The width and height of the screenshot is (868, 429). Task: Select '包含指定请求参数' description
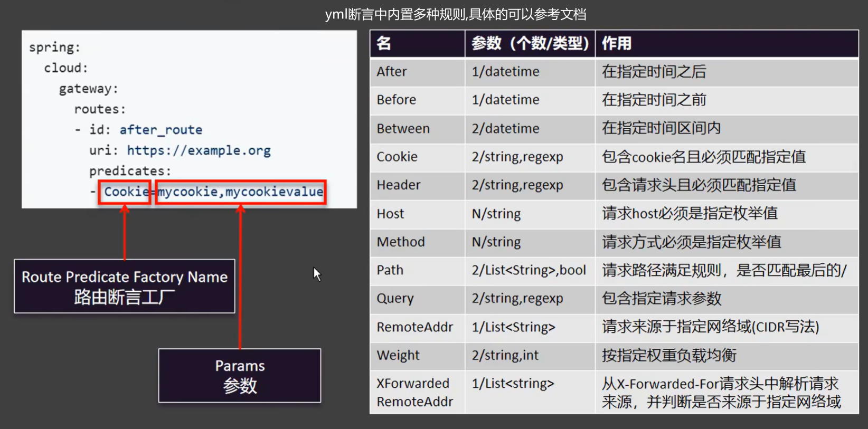(662, 299)
